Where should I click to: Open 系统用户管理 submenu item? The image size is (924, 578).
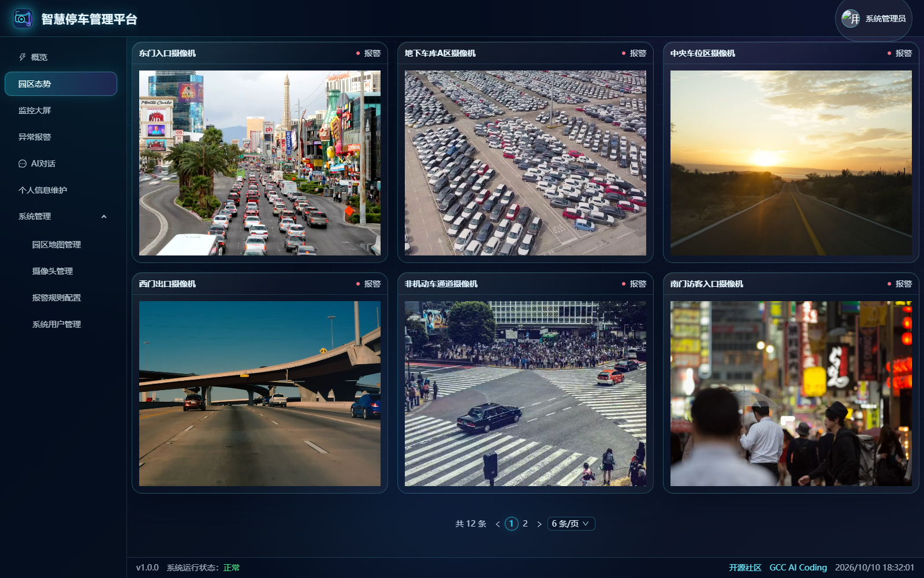(61, 324)
